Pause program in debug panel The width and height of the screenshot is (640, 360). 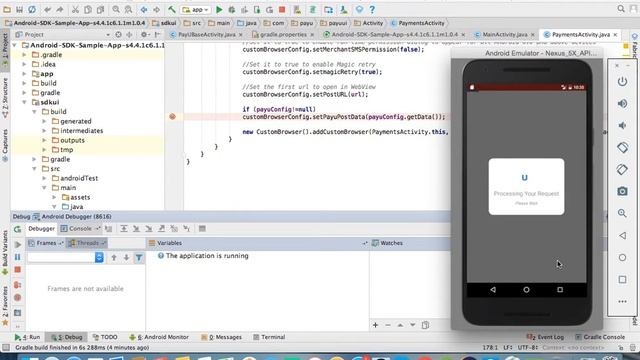click(18, 257)
